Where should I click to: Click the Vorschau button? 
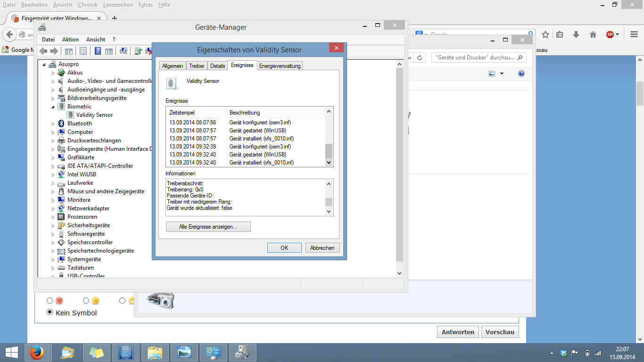500,332
